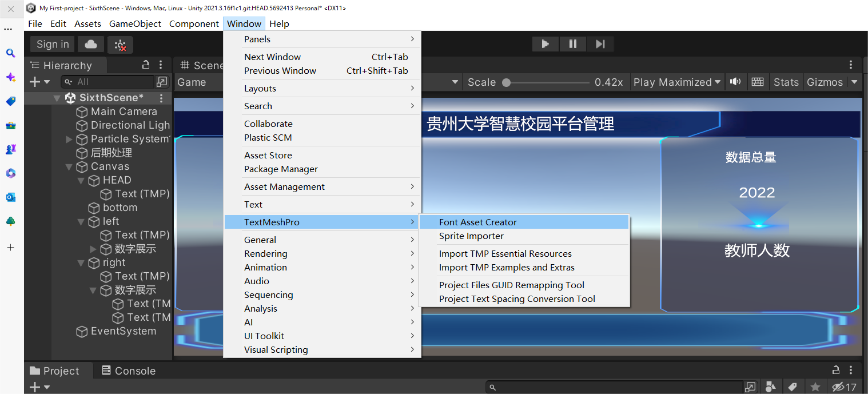Click the sidebar search magnifier icon
Screen dimensions: 868x394
click(10, 53)
